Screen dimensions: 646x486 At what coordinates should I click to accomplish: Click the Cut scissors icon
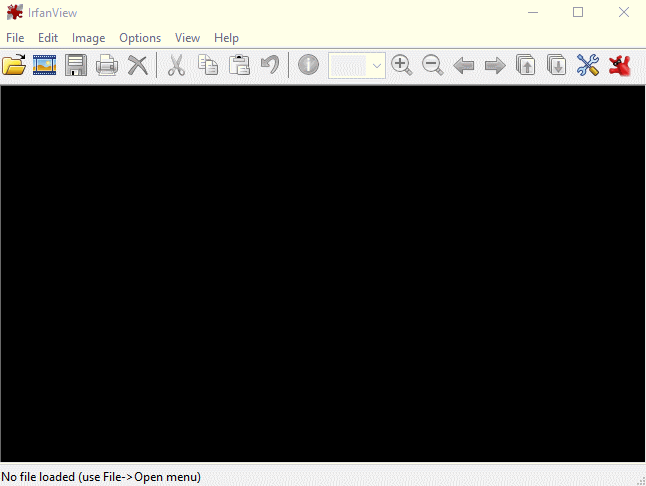point(176,66)
